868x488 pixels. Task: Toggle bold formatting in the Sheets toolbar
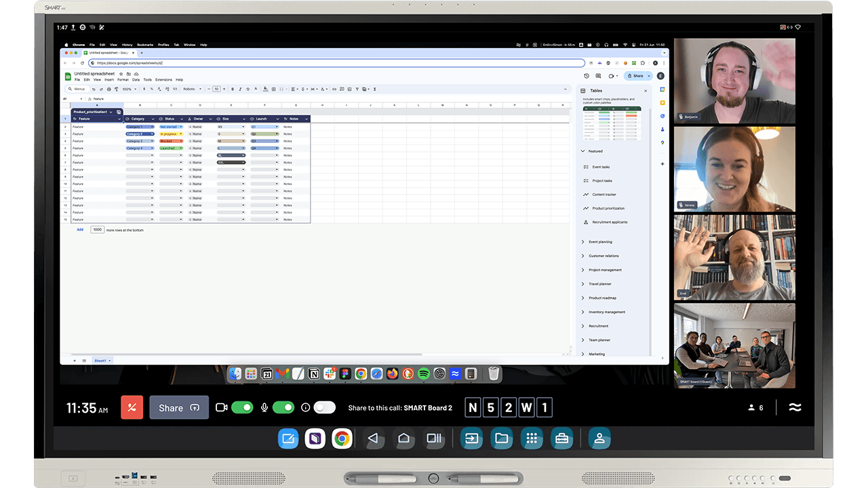coord(233,89)
